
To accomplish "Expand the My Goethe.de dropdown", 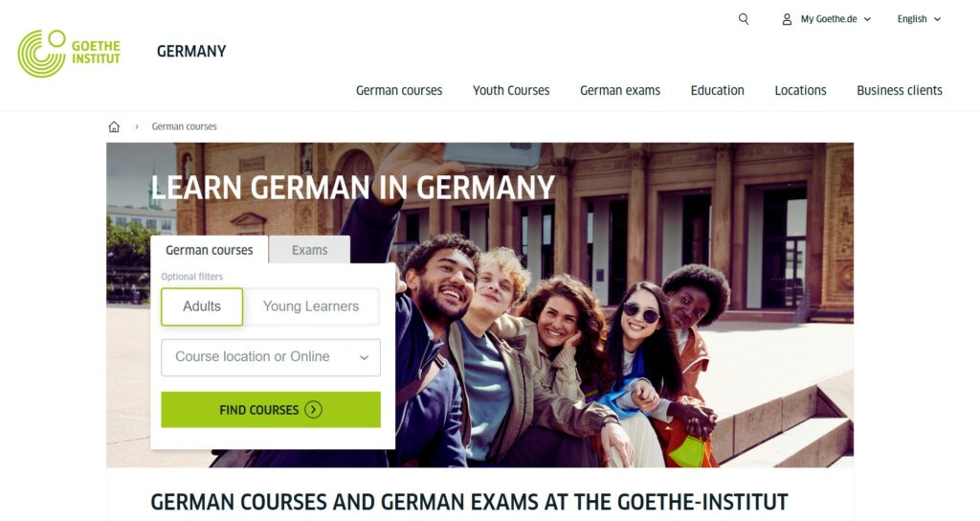I will tap(835, 19).
